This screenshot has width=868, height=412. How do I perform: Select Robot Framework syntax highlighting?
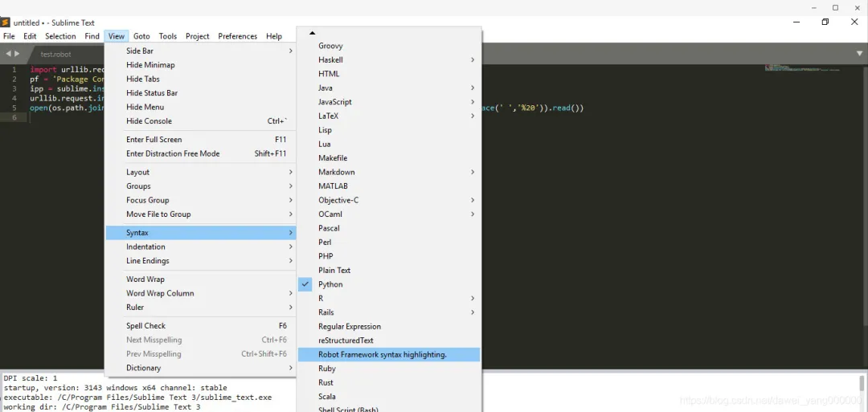389,354
